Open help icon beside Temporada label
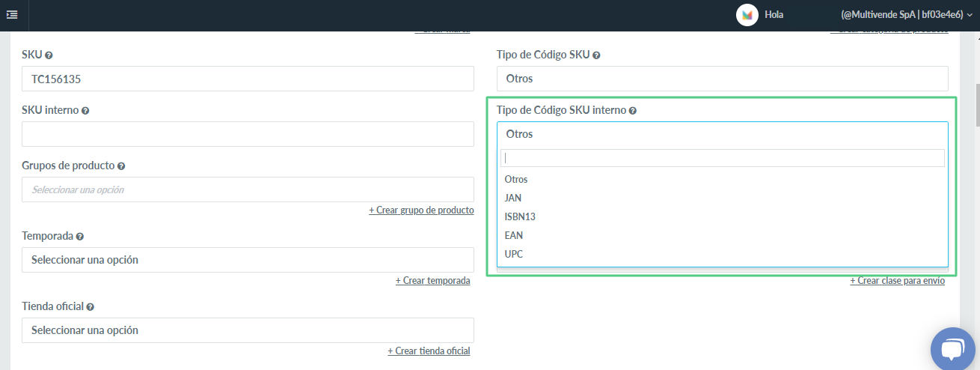980x370 pixels. (80, 236)
